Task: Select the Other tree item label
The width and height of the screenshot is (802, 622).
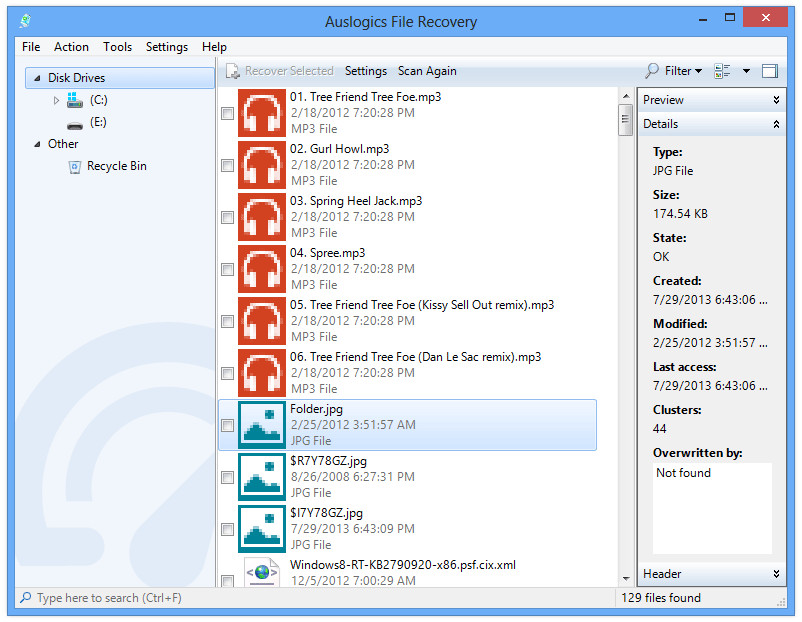Action: (x=63, y=144)
